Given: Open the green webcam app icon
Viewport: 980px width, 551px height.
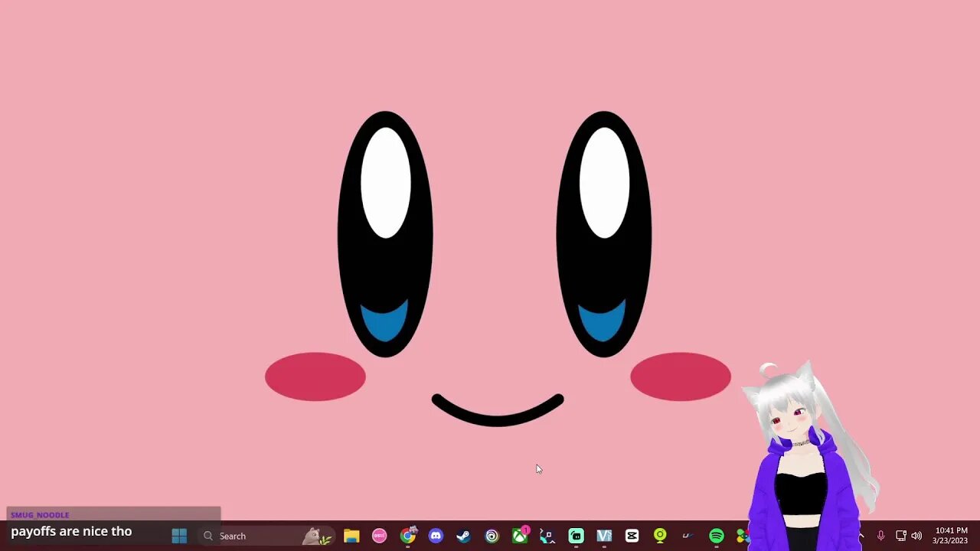Looking at the screenshot, I should coord(660,536).
